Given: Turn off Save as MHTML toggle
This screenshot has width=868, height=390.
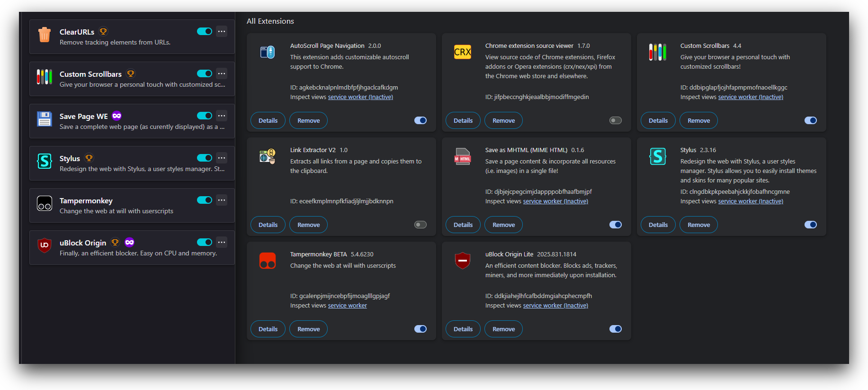Looking at the screenshot, I should 616,225.
